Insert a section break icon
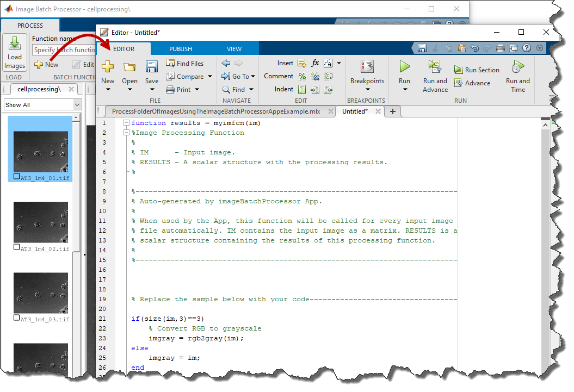The image size is (574, 392). click(x=302, y=63)
